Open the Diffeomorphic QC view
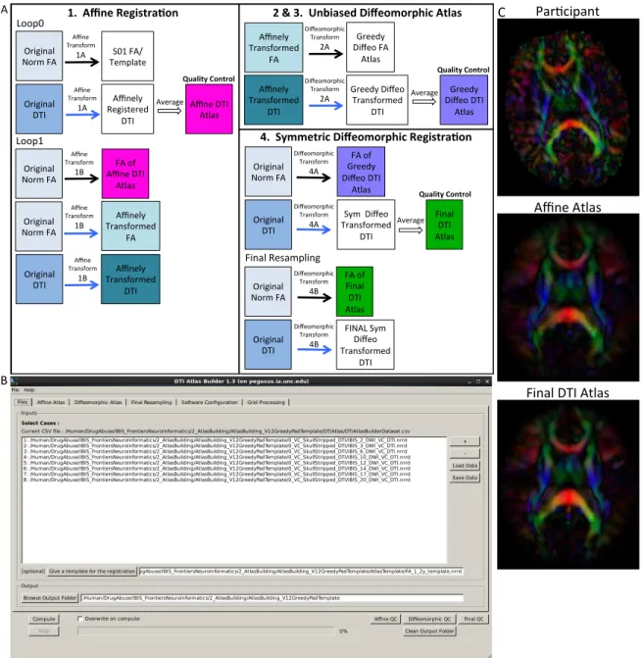644x658 pixels. pos(429,619)
